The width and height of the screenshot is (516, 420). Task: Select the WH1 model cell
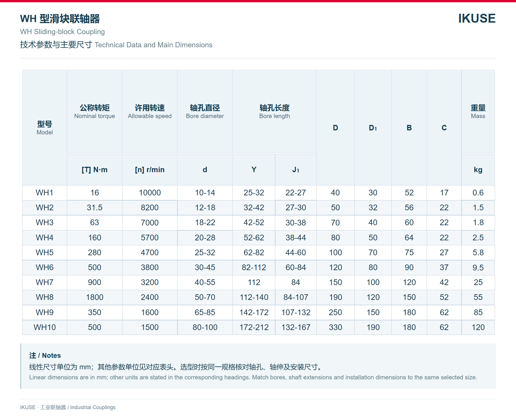44,193
